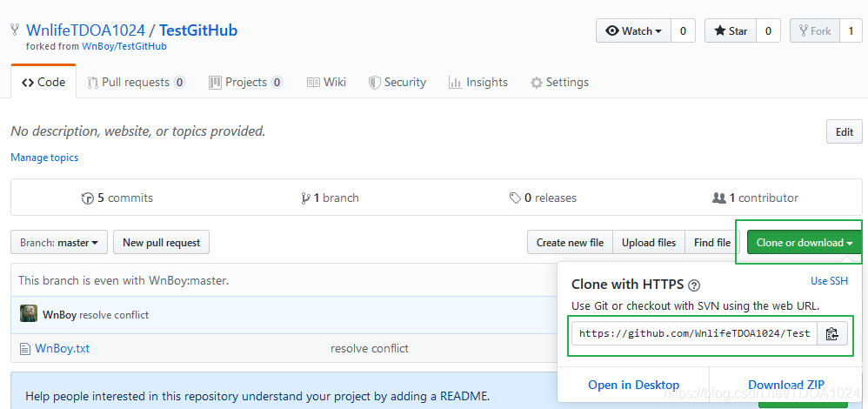Image resolution: width=868 pixels, height=409 pixels.
Task: Click the 'This branch is even with WnBoy:master.' text
Action: (x=124, y=280)
